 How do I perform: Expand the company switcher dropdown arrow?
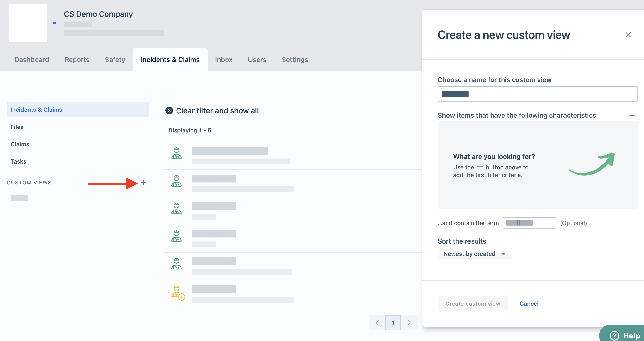(x=55, y=24)
